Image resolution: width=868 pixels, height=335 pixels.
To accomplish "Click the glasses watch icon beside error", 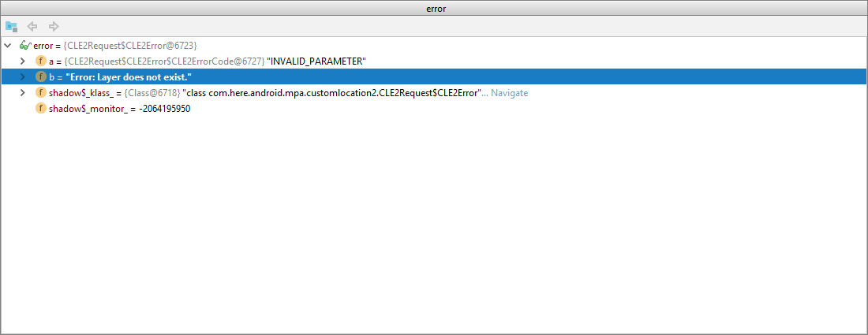I will click(x=24, y=46).
